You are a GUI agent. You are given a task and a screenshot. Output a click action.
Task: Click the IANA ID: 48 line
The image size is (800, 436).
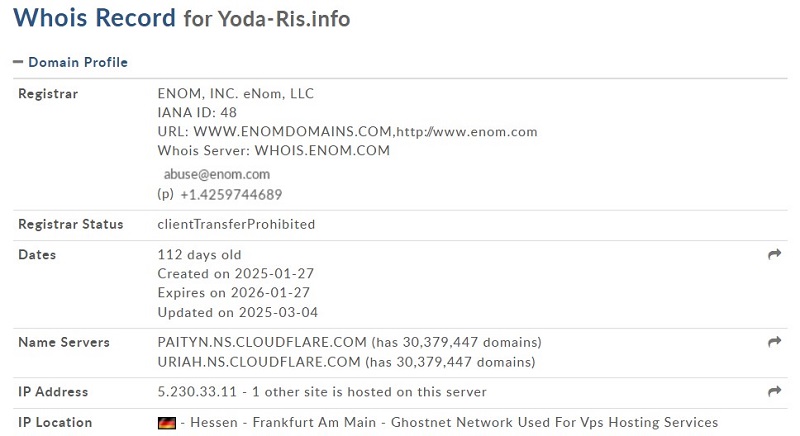[x=197, y=112]
